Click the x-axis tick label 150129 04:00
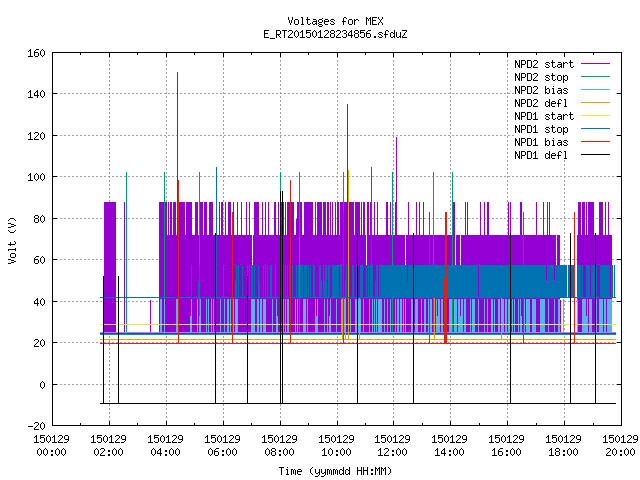This screenshot has height=480, width=640. 165,446
